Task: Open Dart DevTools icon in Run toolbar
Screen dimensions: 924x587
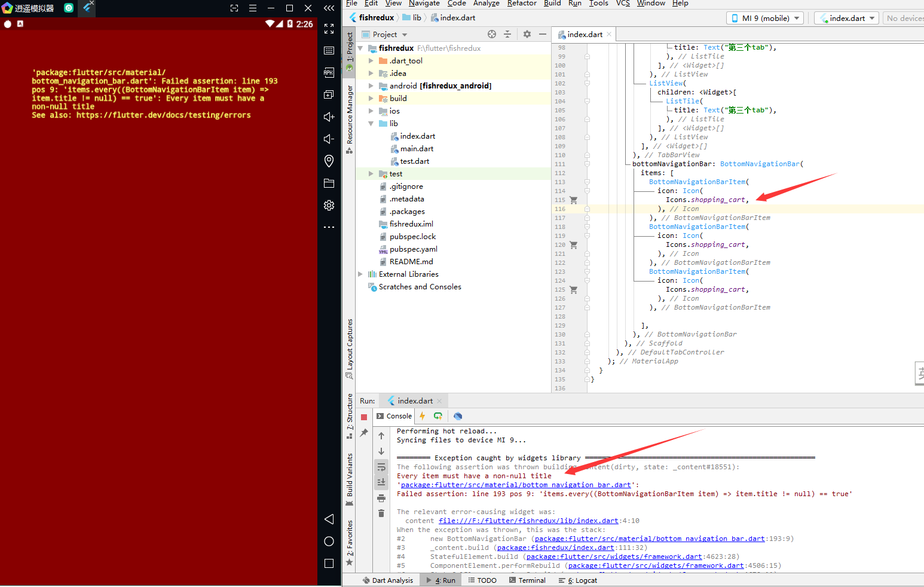Action: [458, 416]
